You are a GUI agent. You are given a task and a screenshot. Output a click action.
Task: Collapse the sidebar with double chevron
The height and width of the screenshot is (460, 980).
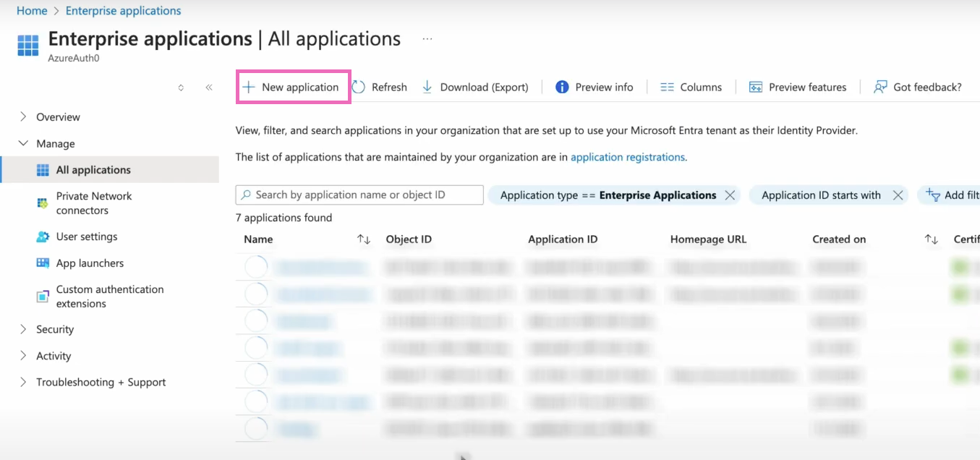pos(209,88)
